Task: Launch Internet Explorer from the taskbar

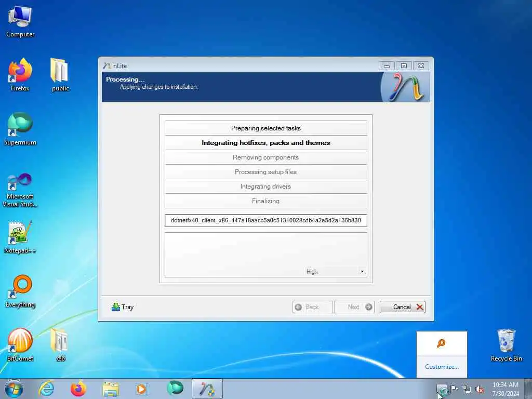Action: (x=46, y=389)
